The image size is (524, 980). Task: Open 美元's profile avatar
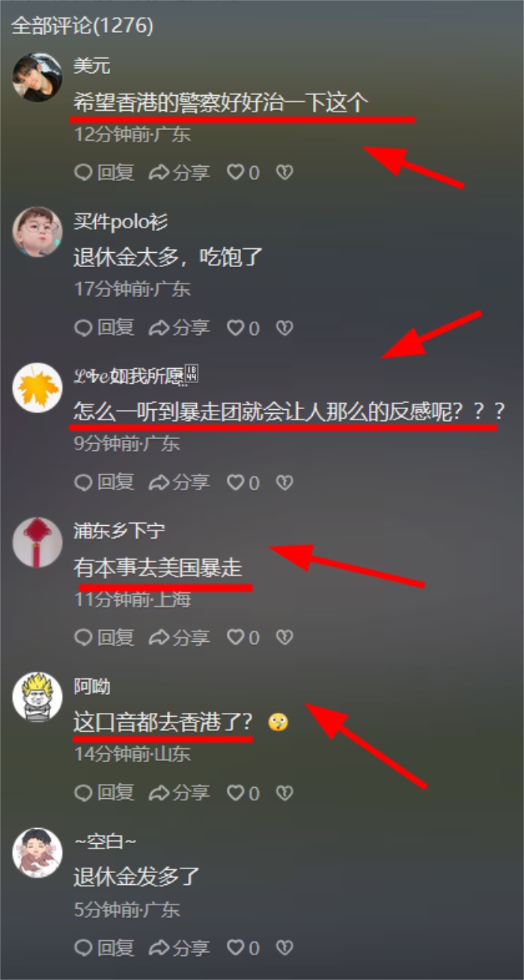pos(37,77)
